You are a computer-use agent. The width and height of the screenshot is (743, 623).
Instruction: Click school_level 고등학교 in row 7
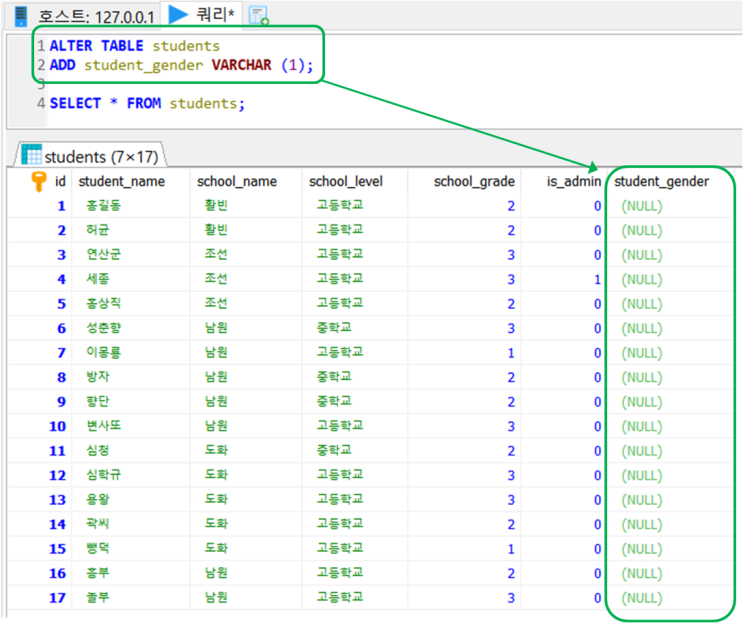pyautogui.click(x=340, y=352)
